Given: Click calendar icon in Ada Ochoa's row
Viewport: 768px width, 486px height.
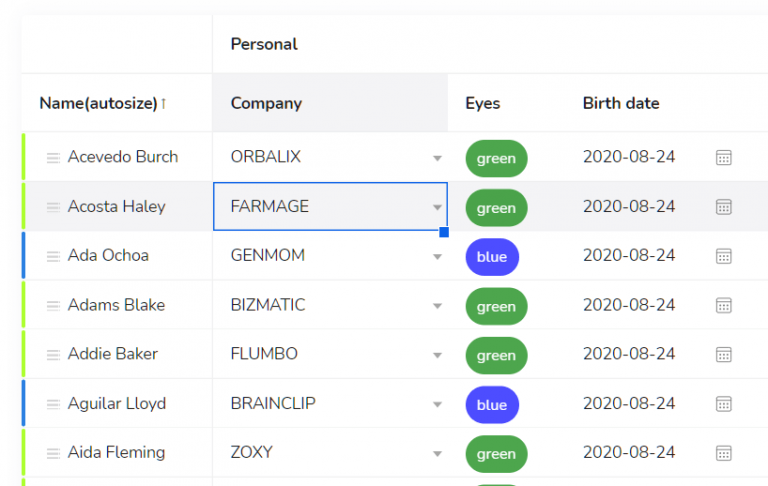Looking at the screenshot, I should pos(723,256).
